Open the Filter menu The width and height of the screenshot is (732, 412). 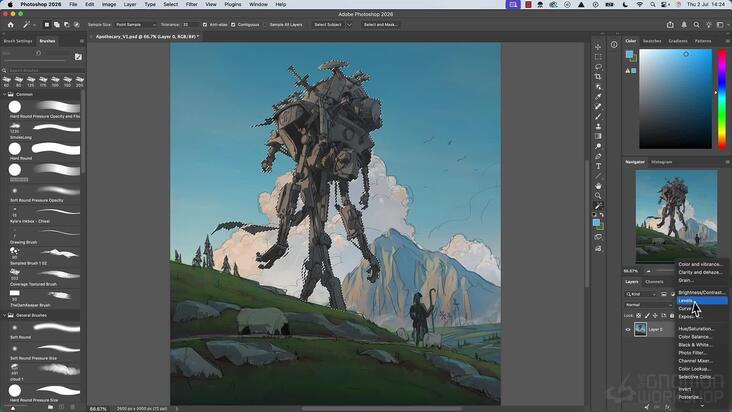191,4
